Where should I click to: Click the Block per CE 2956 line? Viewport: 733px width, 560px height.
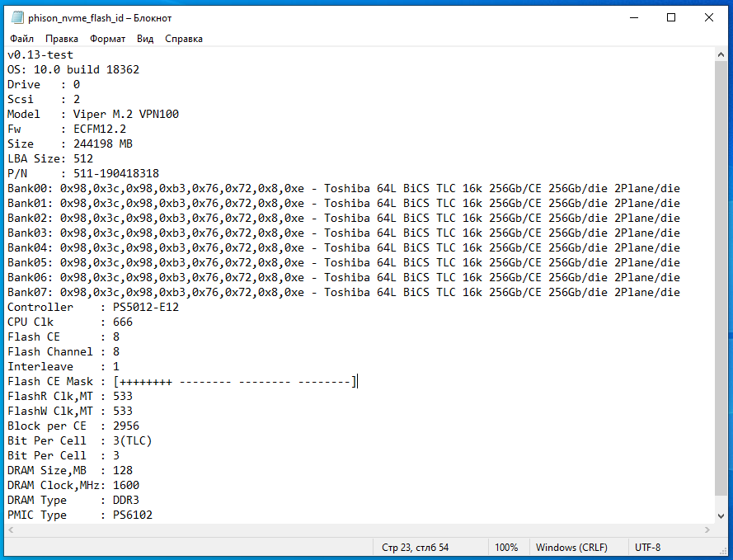73,426
